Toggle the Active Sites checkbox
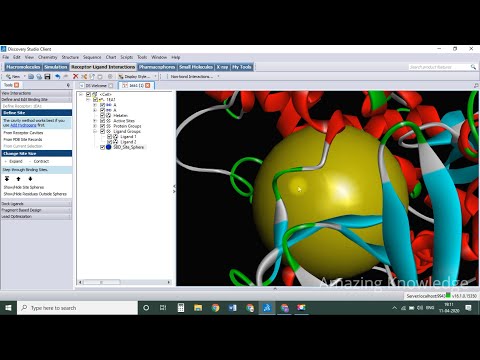480x360 pixels. pos(102,121)
